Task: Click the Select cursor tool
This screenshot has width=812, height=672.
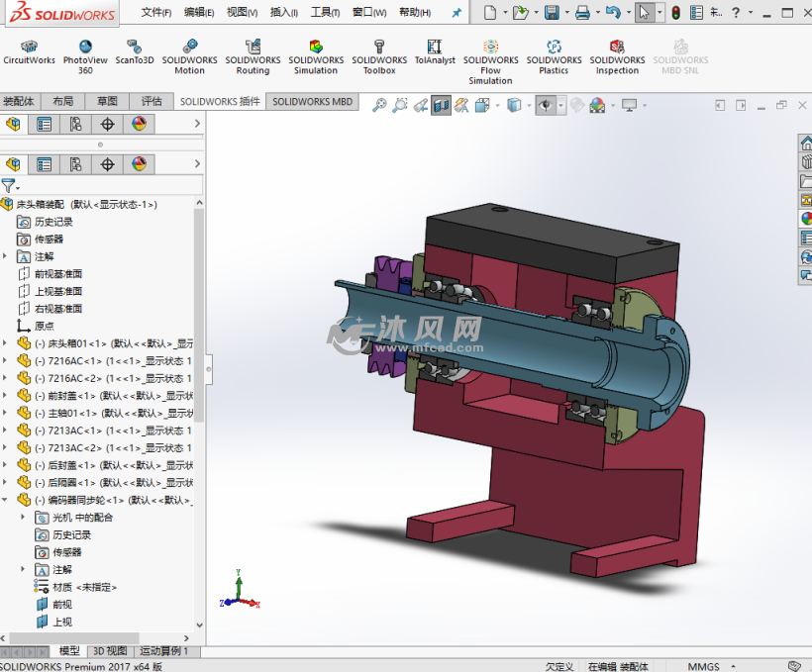Action: click(644, 13)
